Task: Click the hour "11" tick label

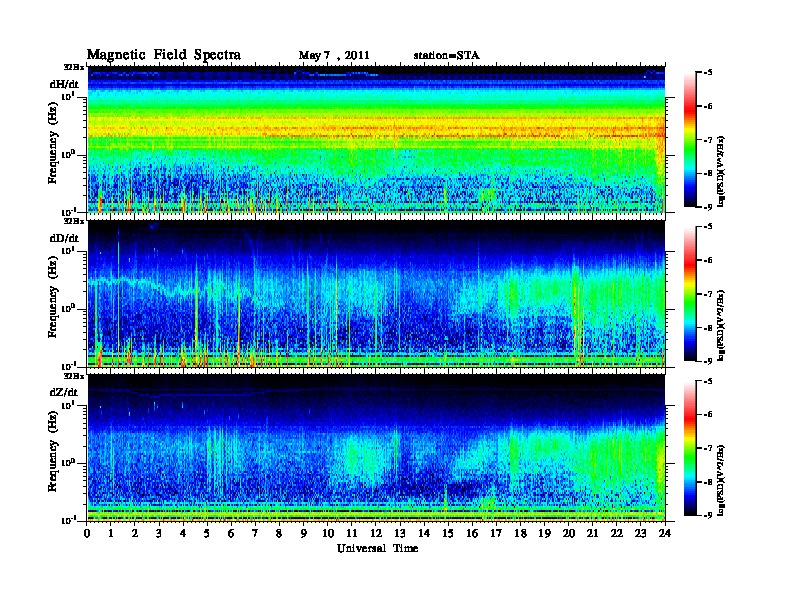Action: [x=352, y=533]
